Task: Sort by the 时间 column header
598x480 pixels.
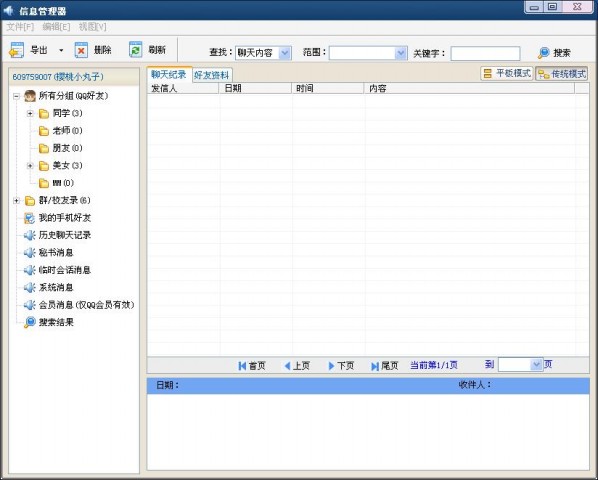Action: click(328, 88)
